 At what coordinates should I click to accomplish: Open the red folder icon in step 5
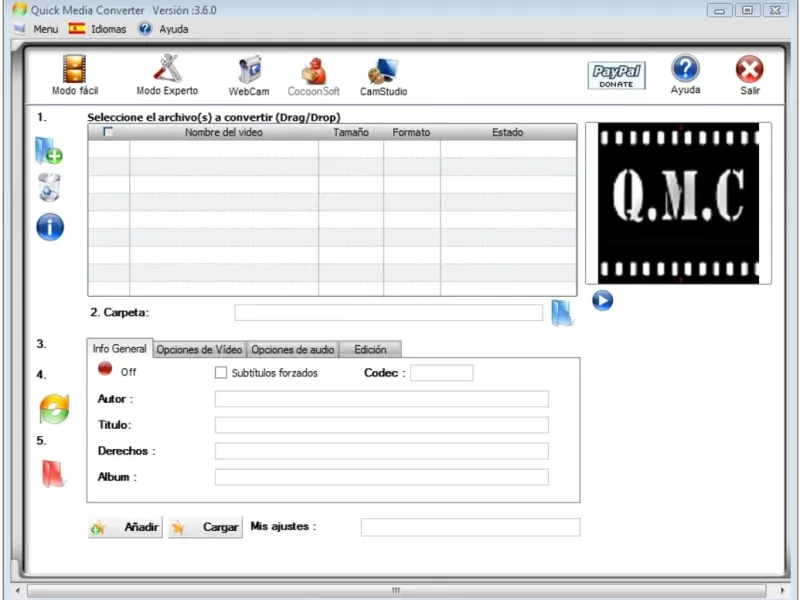[53, 474]
